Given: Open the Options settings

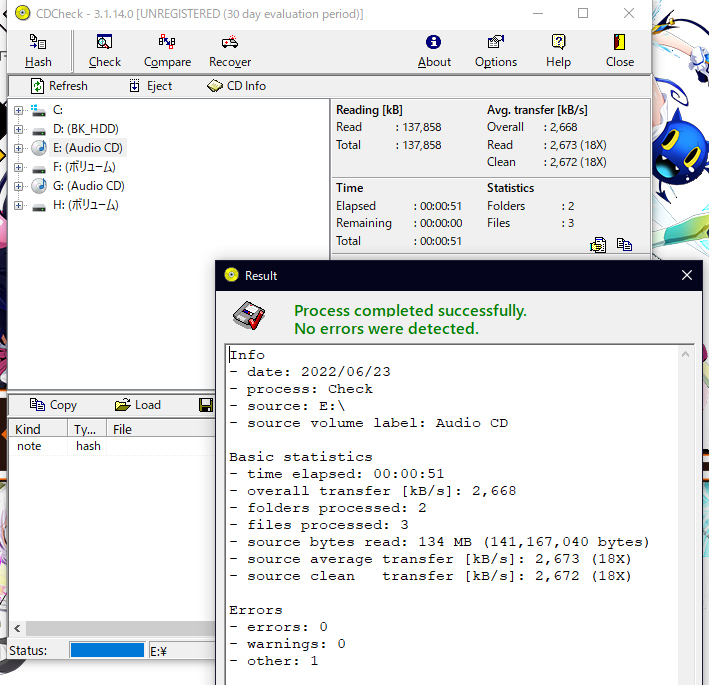Looking at the screenshot, I should (496, 51).
